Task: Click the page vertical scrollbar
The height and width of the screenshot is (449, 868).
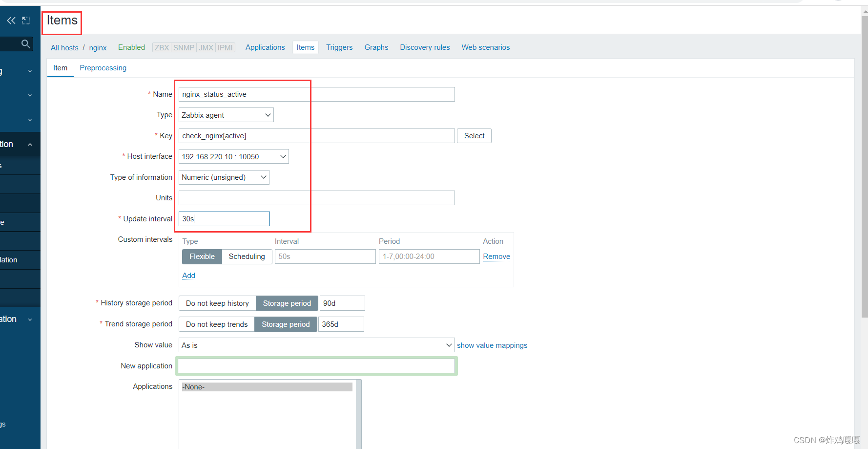Action: click(865, 166)
